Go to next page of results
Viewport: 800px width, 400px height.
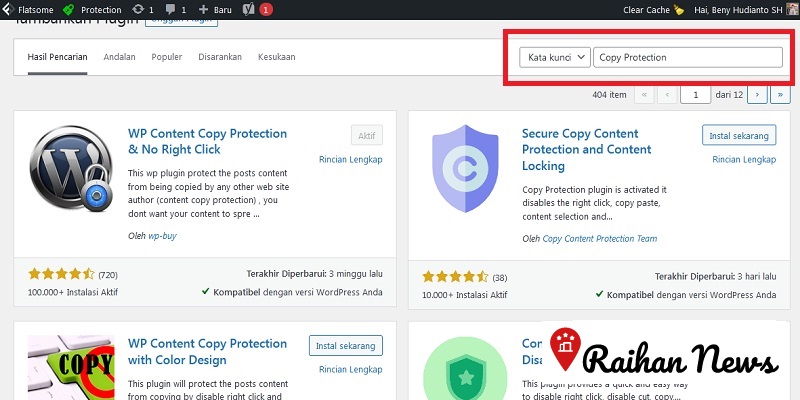[x=757, y=94]
